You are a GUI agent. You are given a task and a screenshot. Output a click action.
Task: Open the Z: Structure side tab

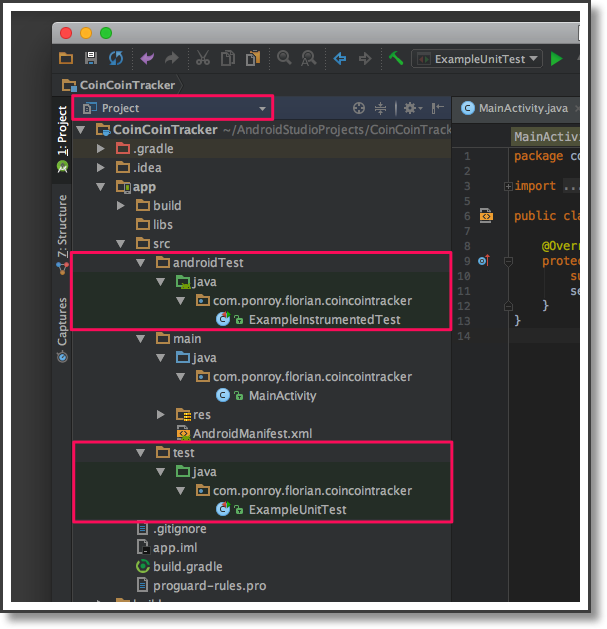click(x=62, y=226)
